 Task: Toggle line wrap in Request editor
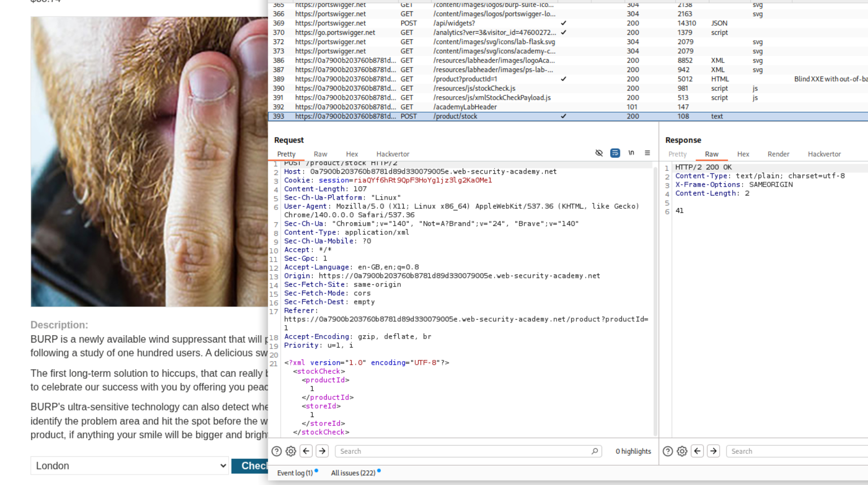pos(615,153)
